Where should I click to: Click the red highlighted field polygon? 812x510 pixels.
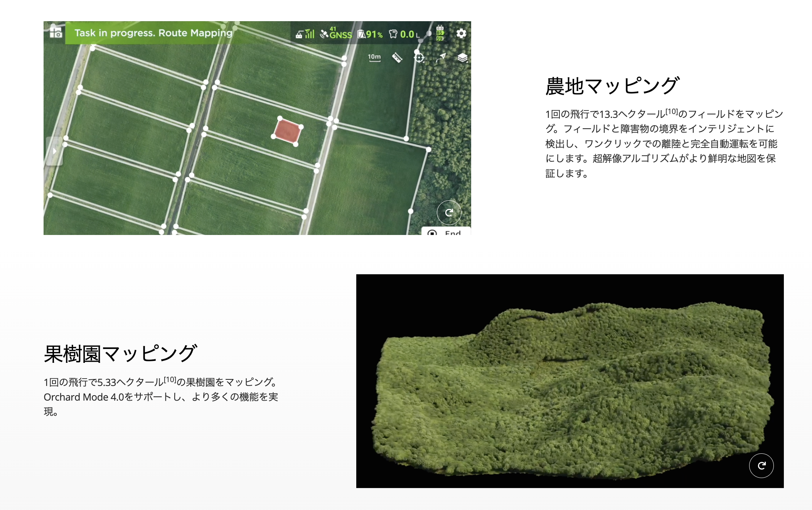click(x=287, y=131)
